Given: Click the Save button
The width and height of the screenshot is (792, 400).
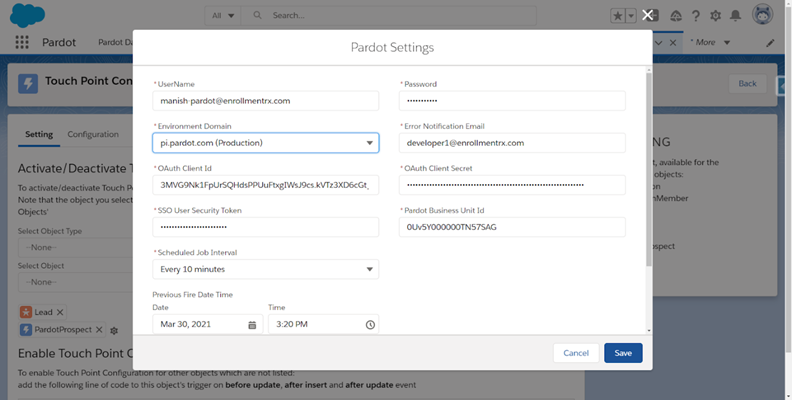Looking at the screenshot, I should coord(623,353).
